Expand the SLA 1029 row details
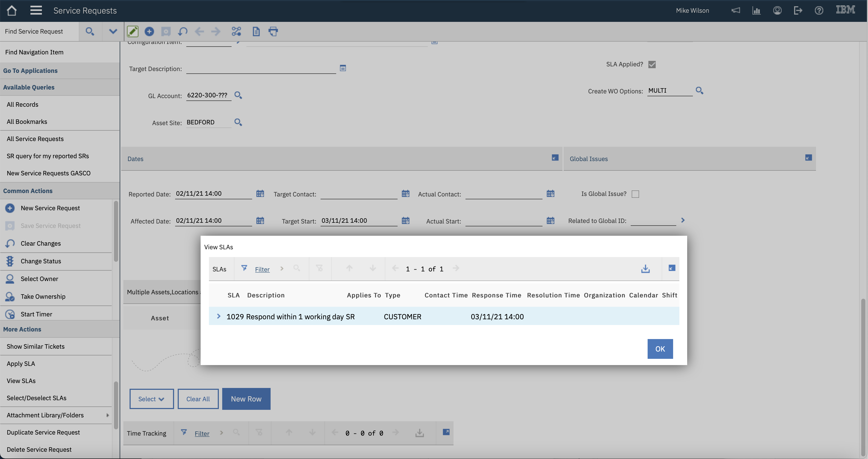Screen dimensions: 868x459 click(x=218, y=316)
